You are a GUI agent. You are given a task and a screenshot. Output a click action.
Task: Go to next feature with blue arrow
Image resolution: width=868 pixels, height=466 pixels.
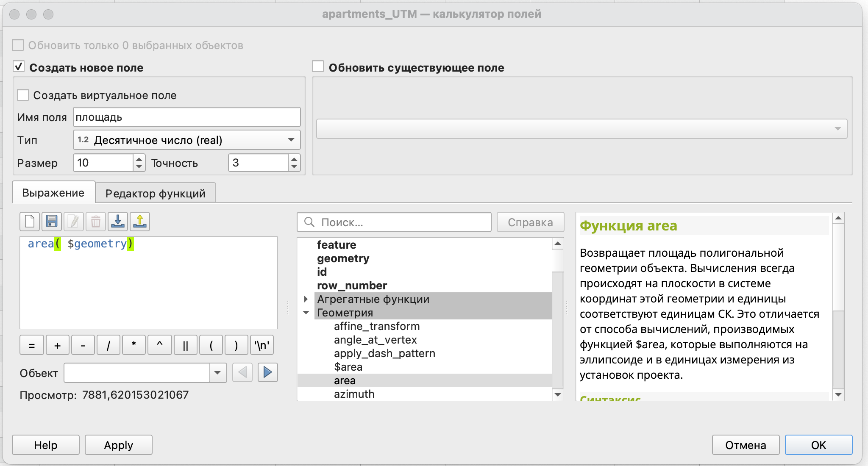[x=267, y=372]
